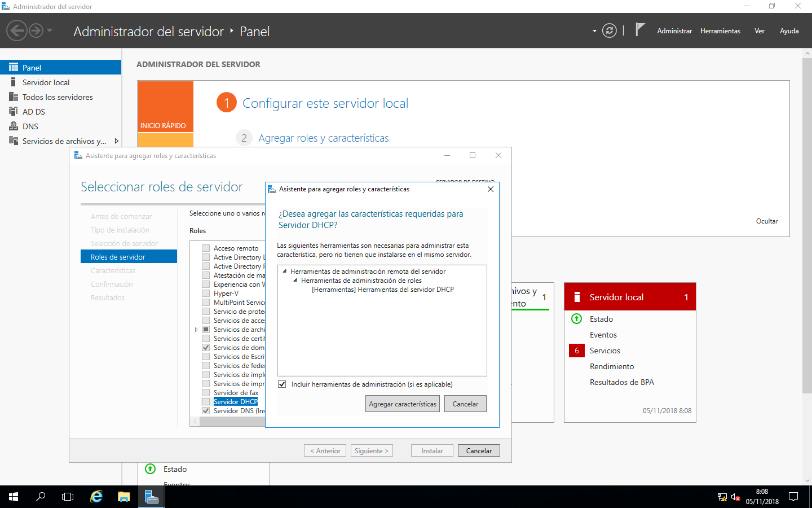Toggle MultiPoint Services role checkbox
This screenshot has width=812, height=508.
click(206, 303)
